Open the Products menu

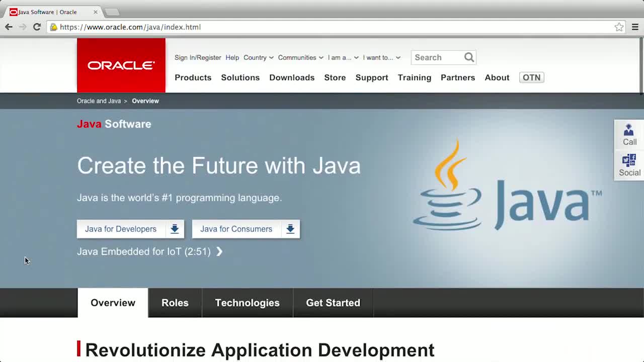[x=193, y=77]
